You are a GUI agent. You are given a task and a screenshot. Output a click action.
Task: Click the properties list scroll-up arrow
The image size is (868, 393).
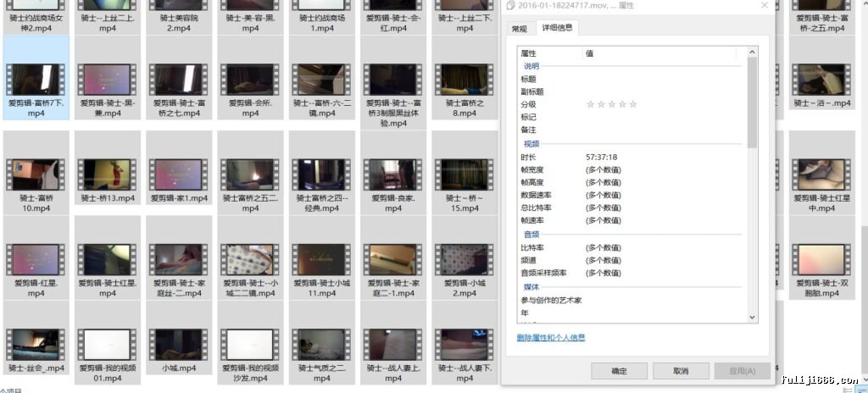752,52
